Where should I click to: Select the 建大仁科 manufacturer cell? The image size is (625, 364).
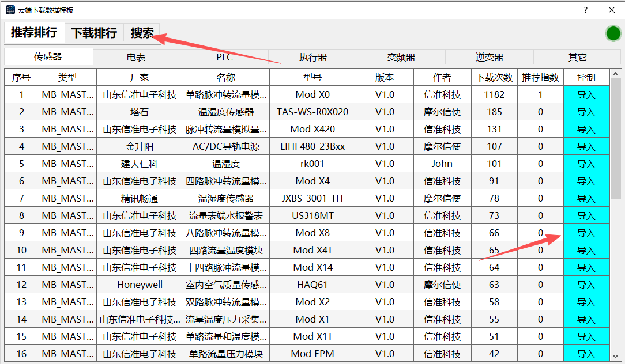[x=140, y=164]
